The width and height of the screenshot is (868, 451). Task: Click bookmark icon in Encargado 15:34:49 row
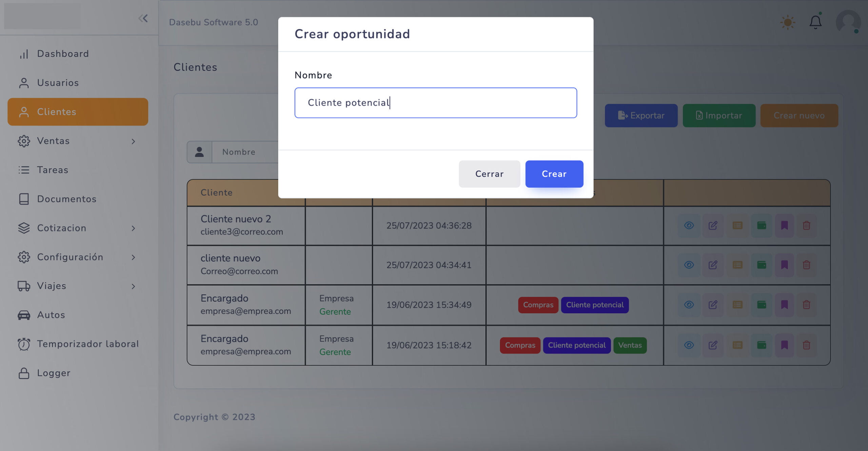pyautogui.click(x=784, y=305)
